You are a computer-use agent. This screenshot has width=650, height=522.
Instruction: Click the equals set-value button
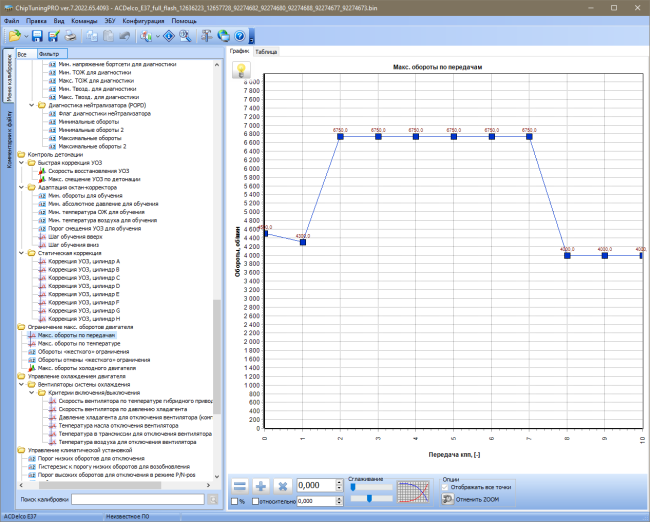click(240, 486)
